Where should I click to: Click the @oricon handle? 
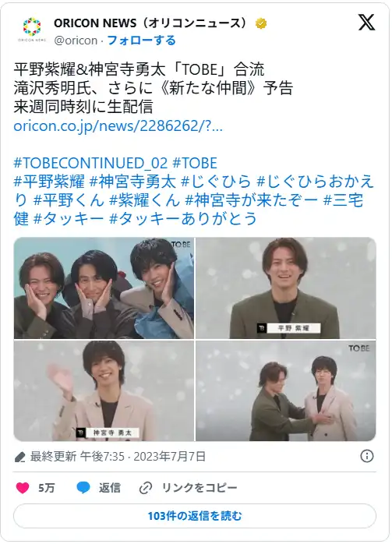(x=76, y=41)
